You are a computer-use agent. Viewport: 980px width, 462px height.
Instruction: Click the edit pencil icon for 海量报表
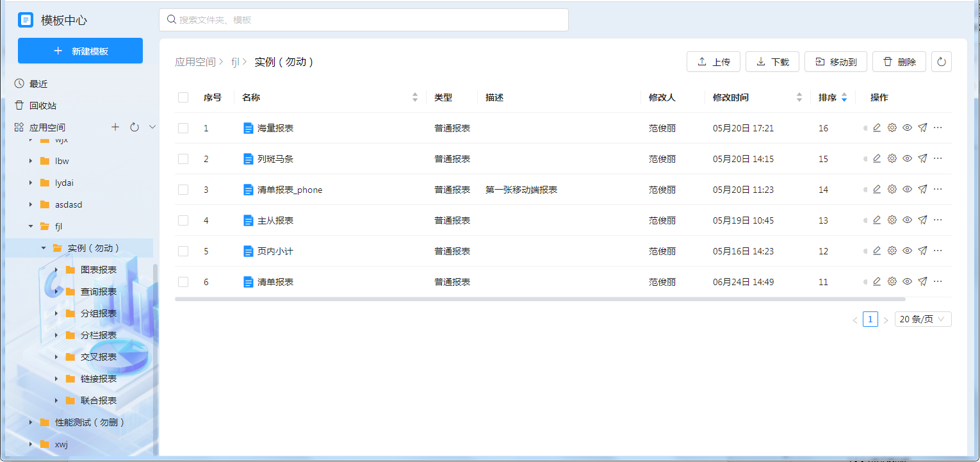pos(877,128)
